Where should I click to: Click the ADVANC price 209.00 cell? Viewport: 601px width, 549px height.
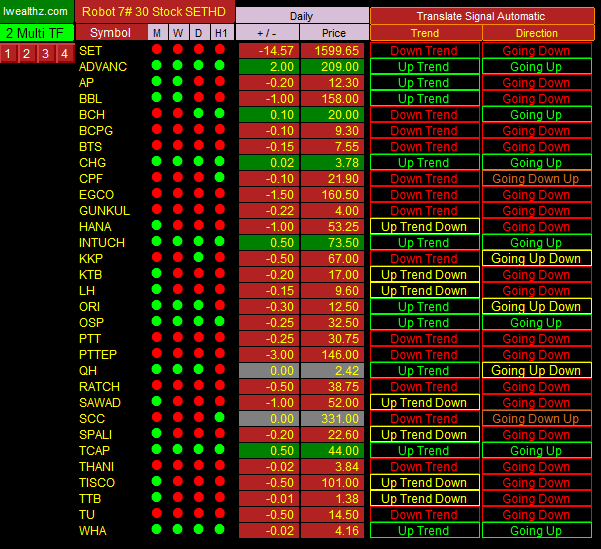point(332,67)
